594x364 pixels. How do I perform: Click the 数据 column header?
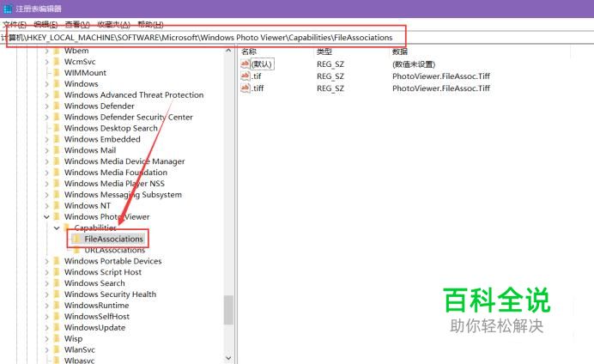400,52
